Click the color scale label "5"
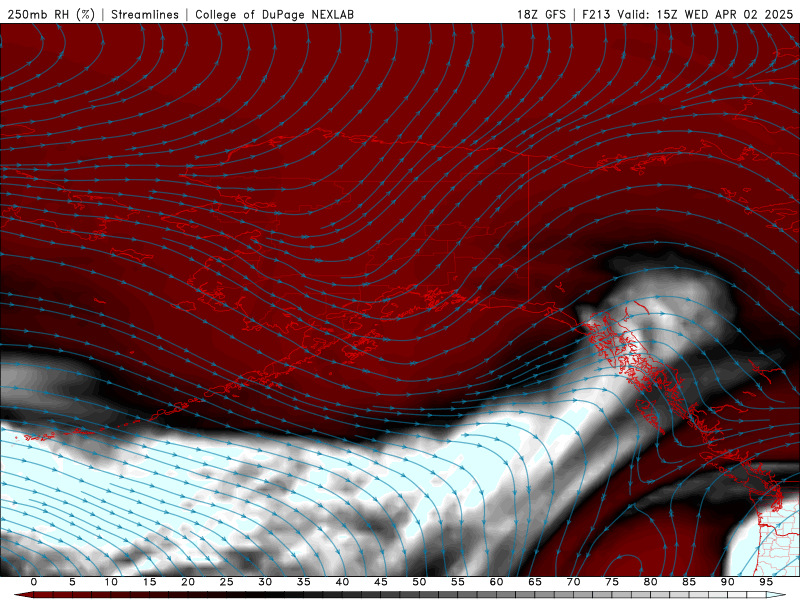Viewport: 800px width, 600px height. click(x=72, y=582)
